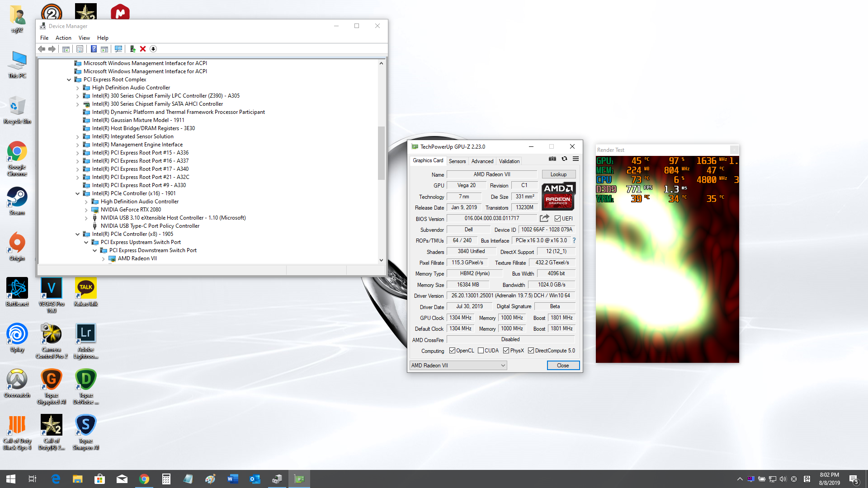Click the red X Uninstall device icon
Image resolution: width=868 pixels, height=488 pixels.
(x=143, y=49)
